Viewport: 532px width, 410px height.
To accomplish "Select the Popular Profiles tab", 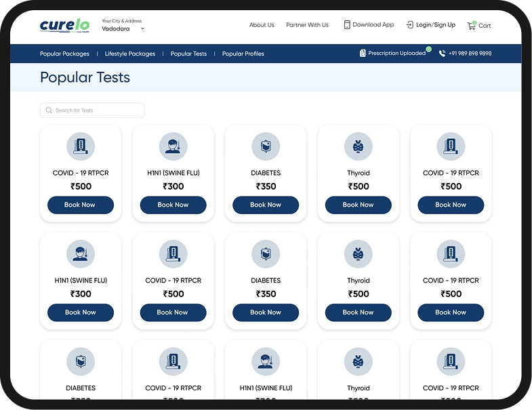I will (x=243, y=54).
